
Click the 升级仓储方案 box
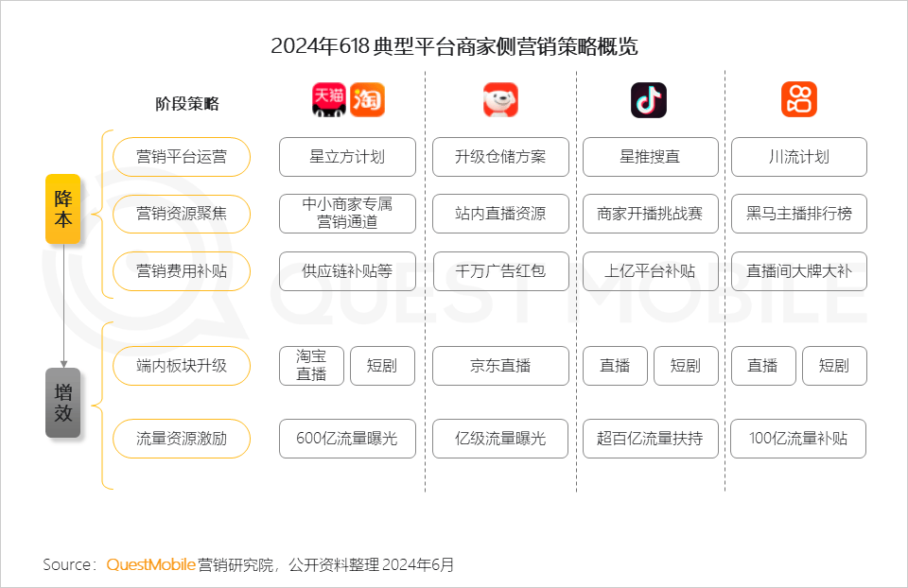coord(500,157)
